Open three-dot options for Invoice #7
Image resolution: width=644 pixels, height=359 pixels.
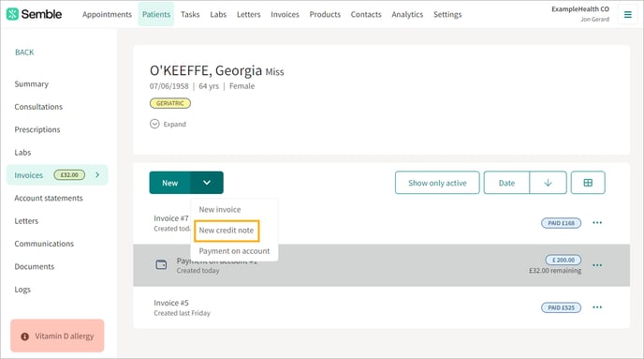[x=597, y=222]
